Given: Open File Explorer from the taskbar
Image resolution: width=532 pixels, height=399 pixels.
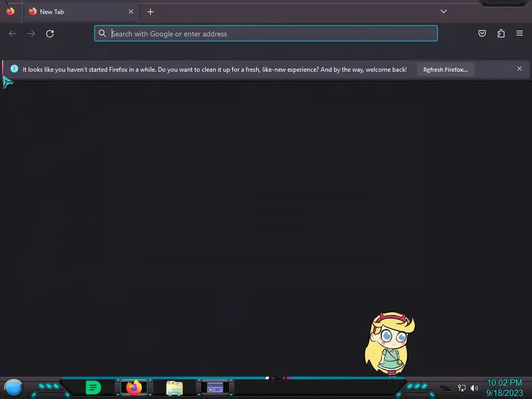Looking at the screenshot, I should pyautogui.click(x=175, y=388).
